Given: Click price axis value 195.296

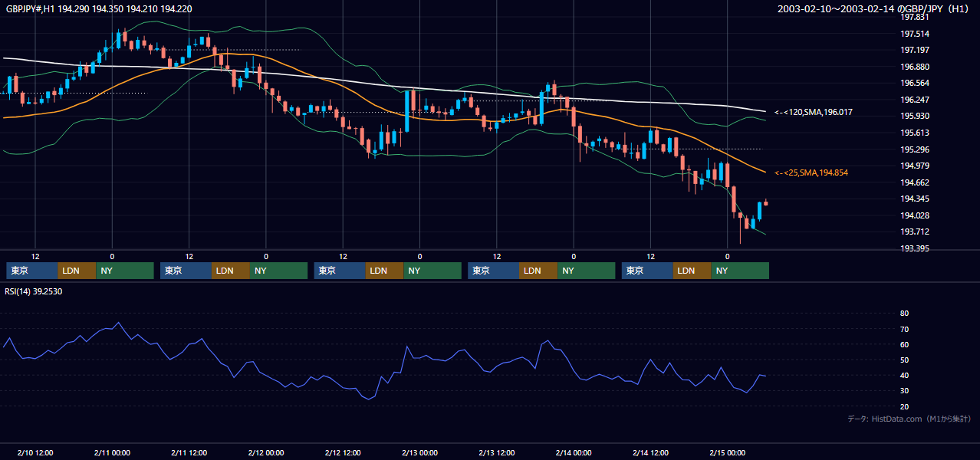Looking at the screenshot, I should click(x=915, y=149).
